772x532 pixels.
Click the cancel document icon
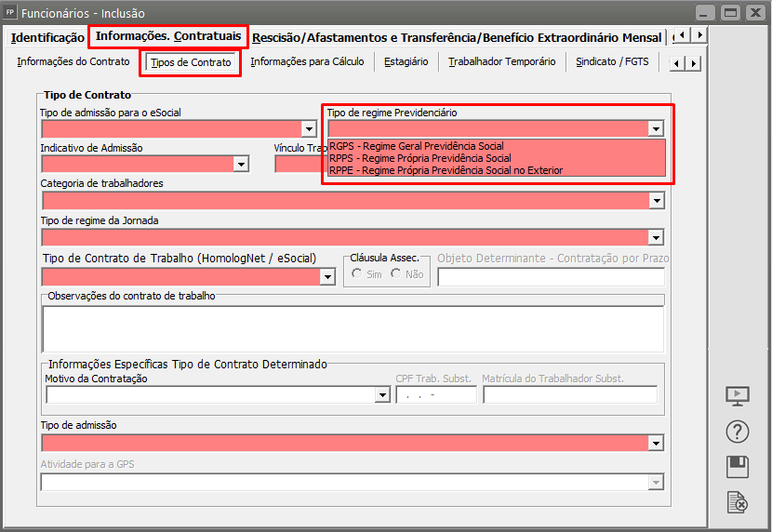[737, 503]
